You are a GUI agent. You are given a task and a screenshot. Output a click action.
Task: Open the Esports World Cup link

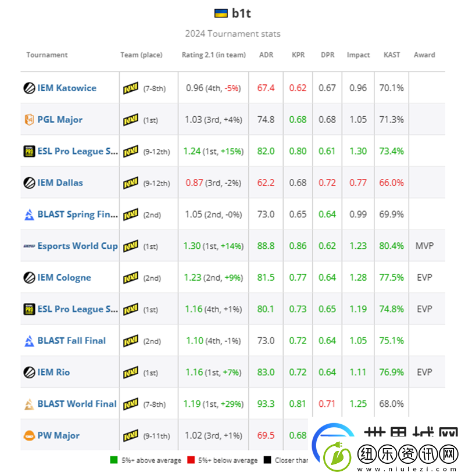(x=77, y=246)
